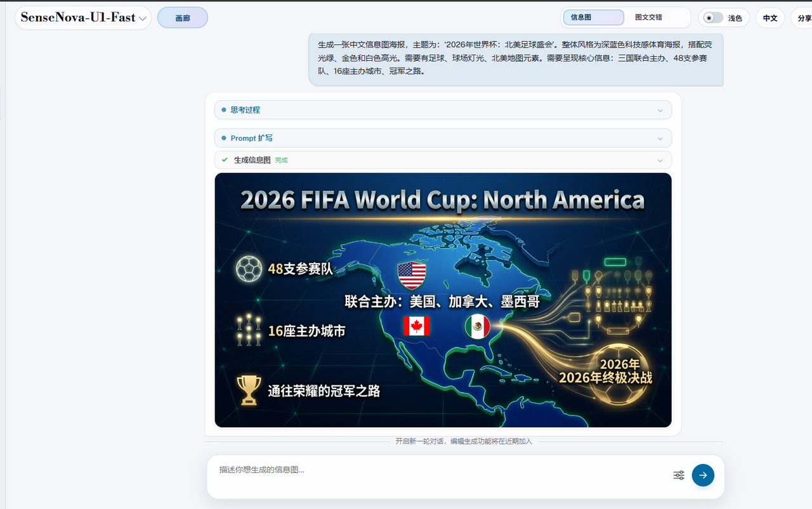Click the chevron on the 思考过程 row
The height and width of the screenshot is (509, 812).
pos(660,110)
